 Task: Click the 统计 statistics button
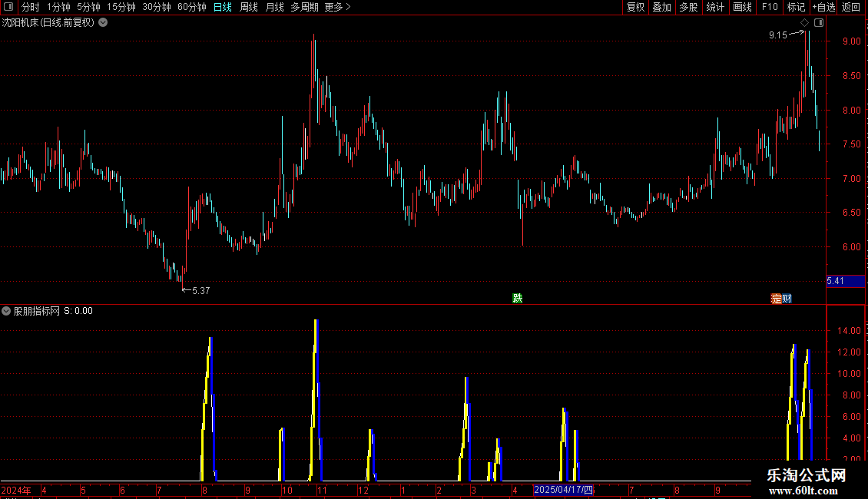click(x=715, y=7)
